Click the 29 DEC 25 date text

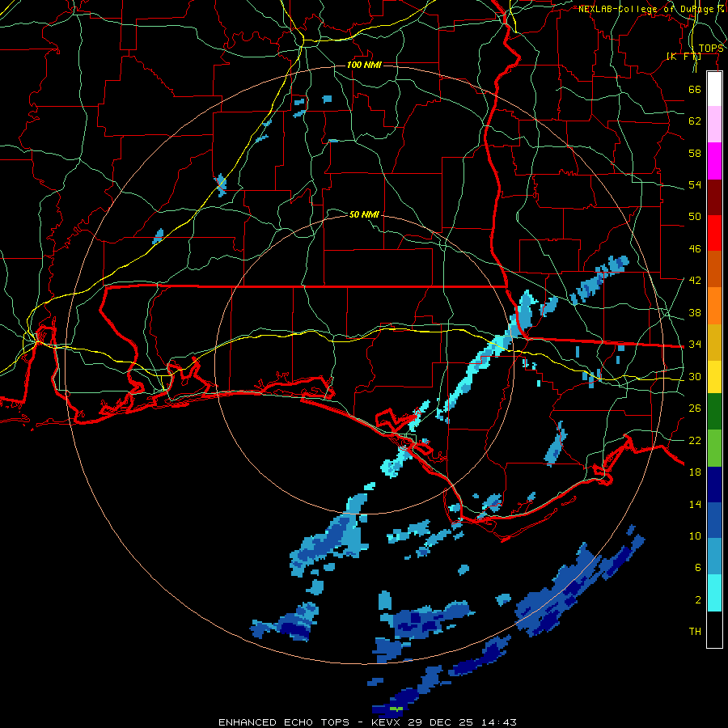[x=442, y=722]
